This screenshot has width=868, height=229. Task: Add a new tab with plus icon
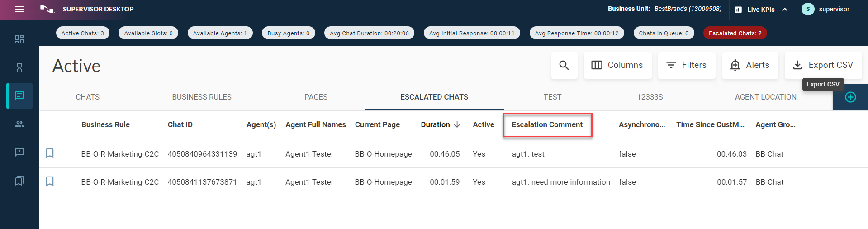tap(850, 97)
